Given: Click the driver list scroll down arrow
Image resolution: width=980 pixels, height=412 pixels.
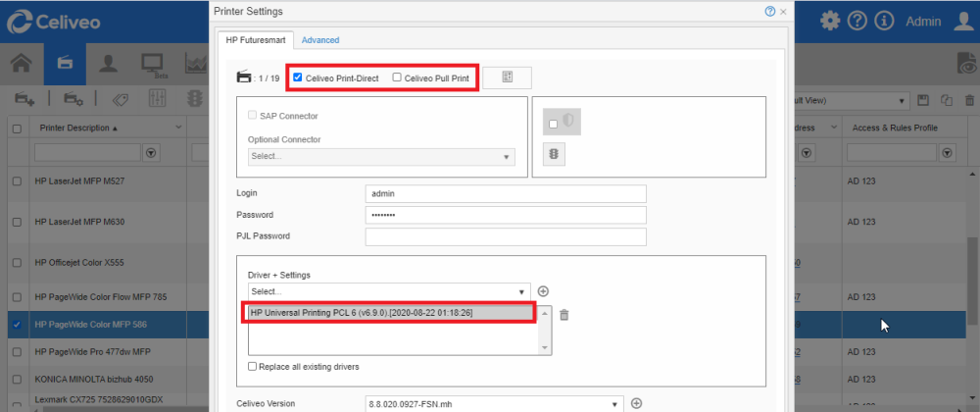Looking at the screenshot, I should click(x=544, y=347).
